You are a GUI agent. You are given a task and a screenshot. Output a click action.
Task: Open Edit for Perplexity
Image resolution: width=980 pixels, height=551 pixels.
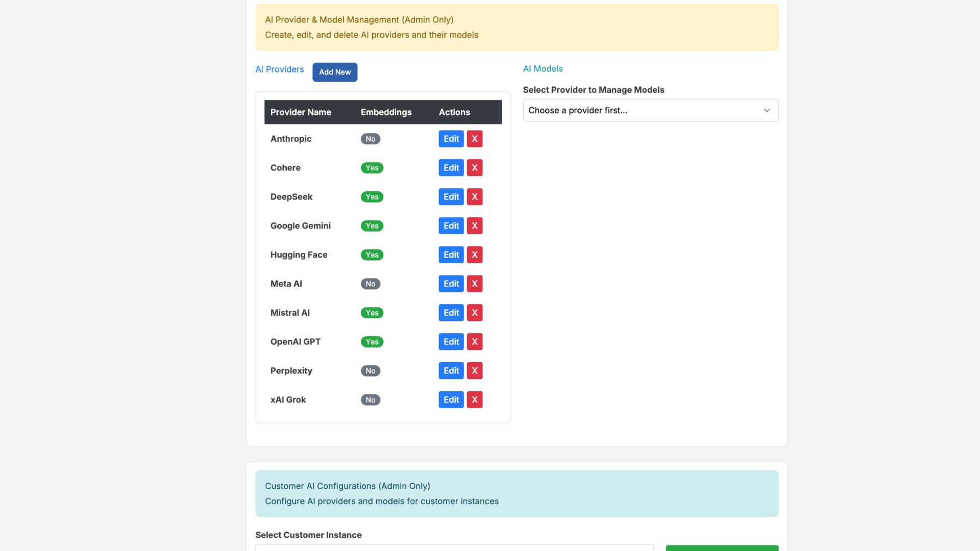pyautogui.click(x=451, y=371)
